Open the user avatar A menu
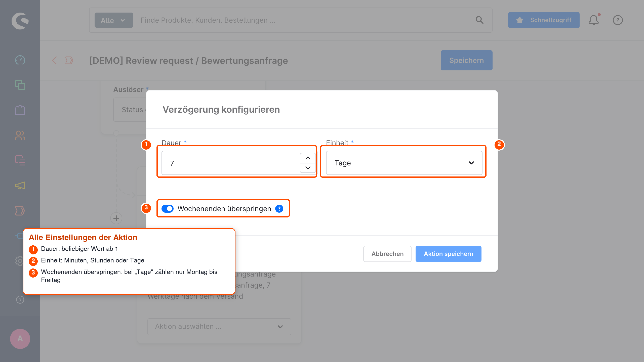 [20, 339]
